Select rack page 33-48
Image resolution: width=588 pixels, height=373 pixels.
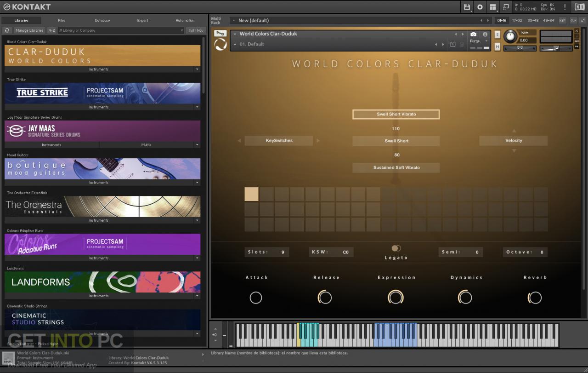click(533, 20)
